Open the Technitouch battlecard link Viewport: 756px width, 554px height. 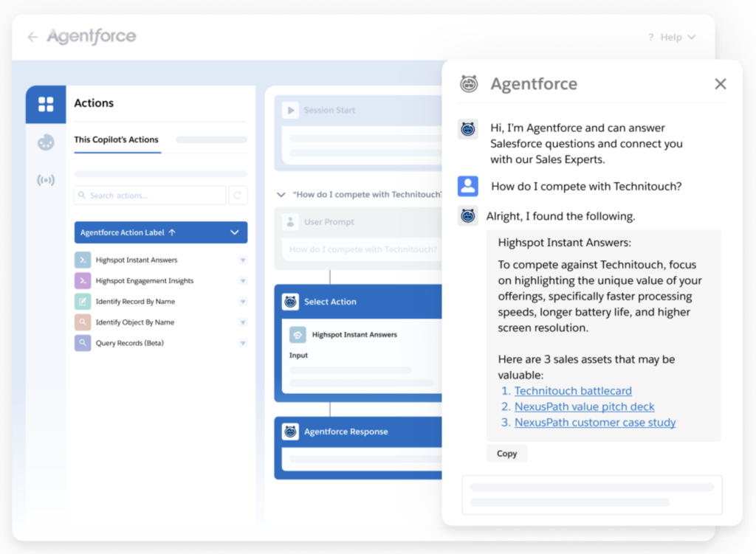tap(573, 391)
